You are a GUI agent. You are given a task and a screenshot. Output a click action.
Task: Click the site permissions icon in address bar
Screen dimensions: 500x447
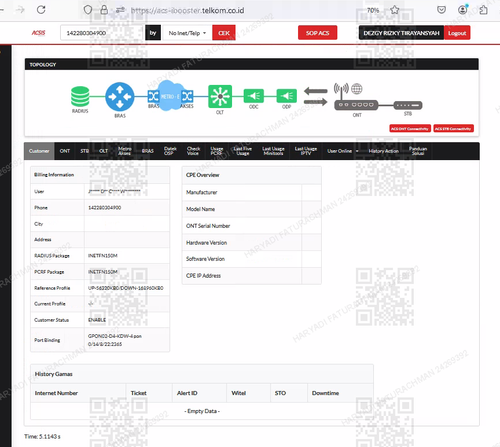120,10
